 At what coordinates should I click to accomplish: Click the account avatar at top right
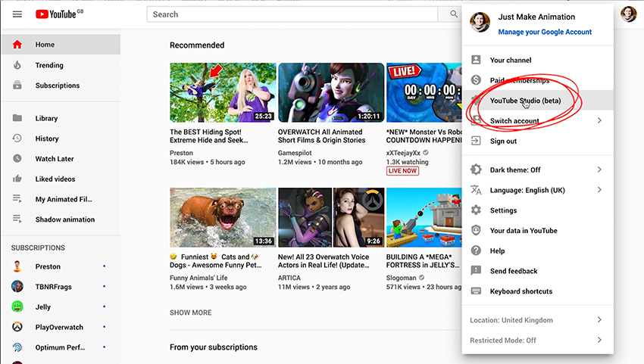pyautogui.click(x=628, y=14)
